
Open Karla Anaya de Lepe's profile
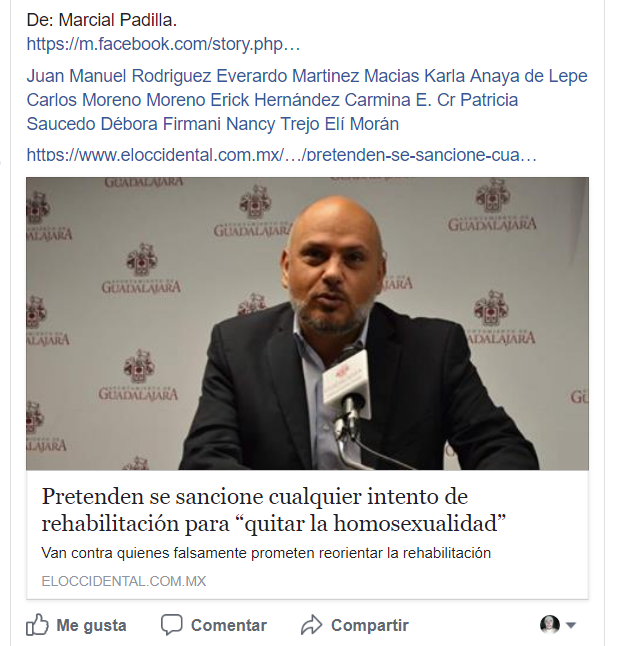(506, 76)
